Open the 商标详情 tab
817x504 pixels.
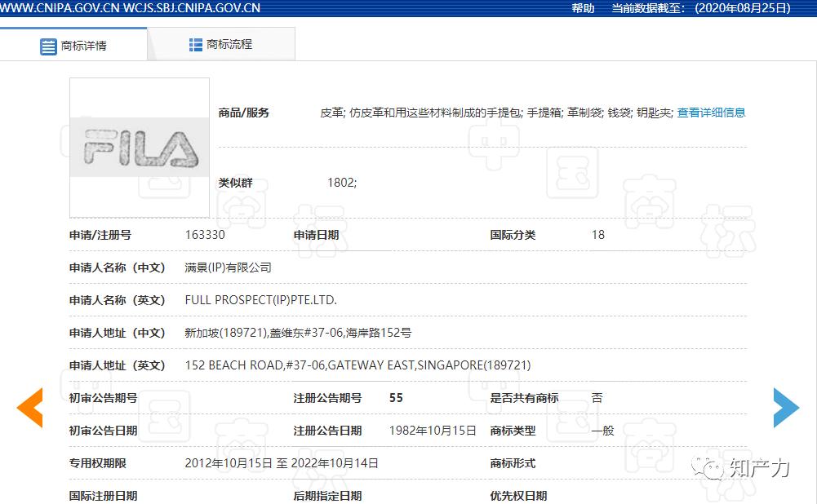(73, 46)
